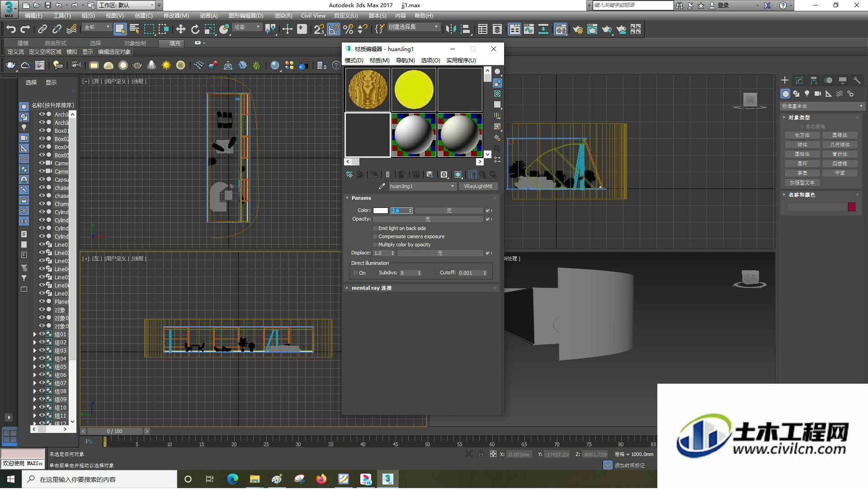868x489 pixels.
Task: Click the Windows search box on taskbar
Action: (x=99, y=479)
